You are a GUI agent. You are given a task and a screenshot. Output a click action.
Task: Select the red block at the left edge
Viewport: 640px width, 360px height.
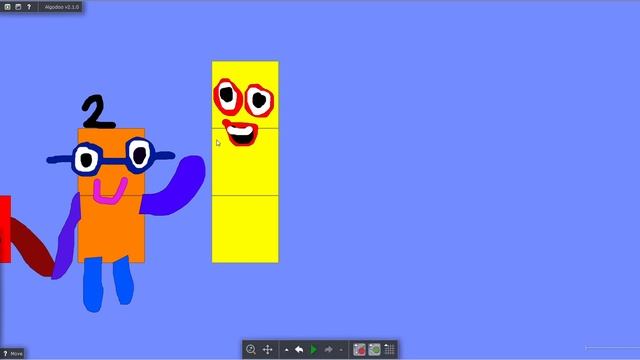(x=5, y=229)
